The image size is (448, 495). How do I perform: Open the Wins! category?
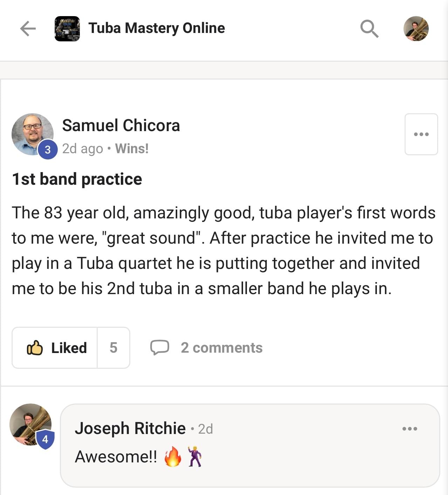pyautogui.click(x=132, y=149)
